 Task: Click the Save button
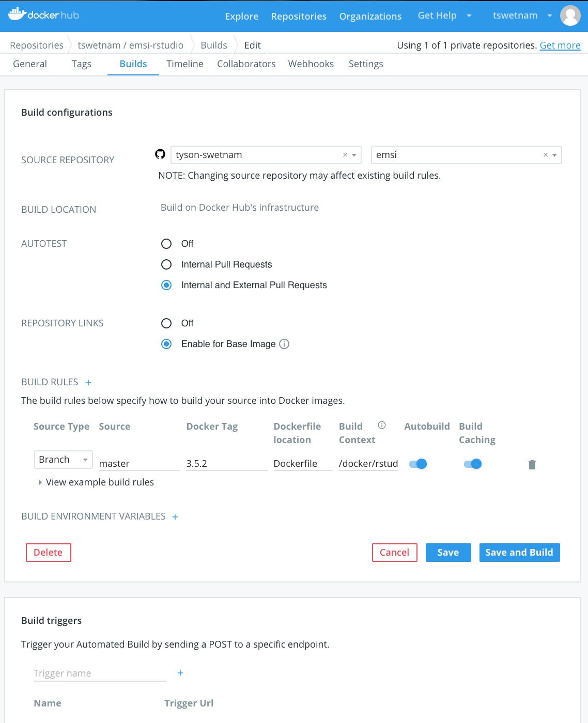point(448,553)
